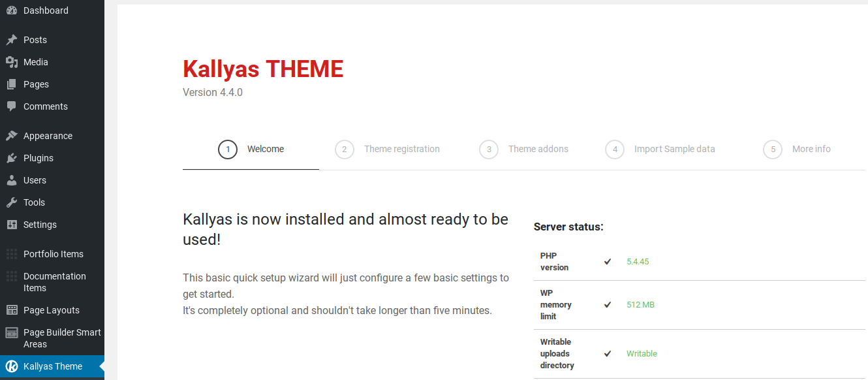Click the Plugins plug icon
868x380 pixels.
(12, 158)
